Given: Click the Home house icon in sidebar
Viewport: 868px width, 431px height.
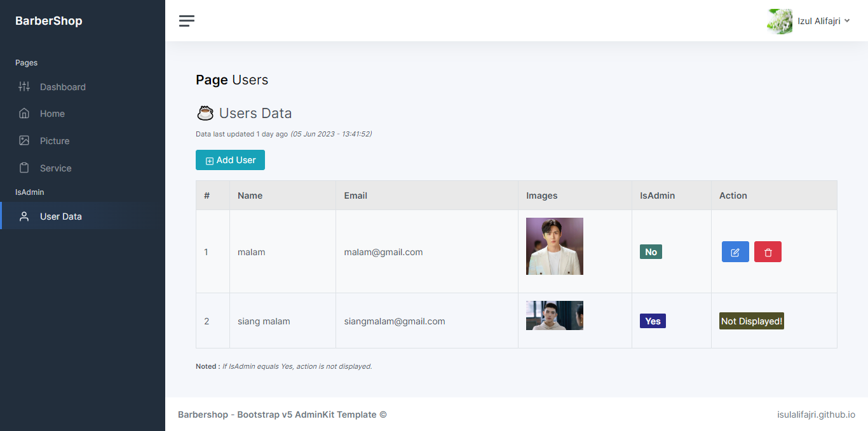Looking at the screenshot, I should (24, 114).
